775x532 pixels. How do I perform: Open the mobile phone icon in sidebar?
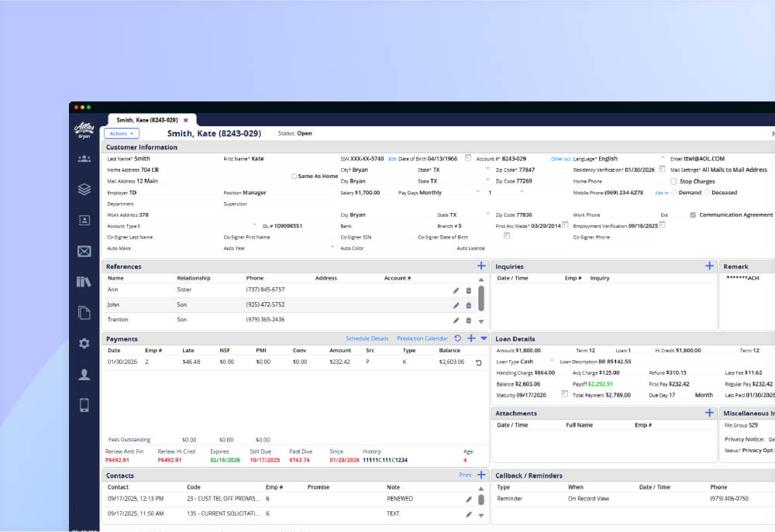[x=84, y=405]
